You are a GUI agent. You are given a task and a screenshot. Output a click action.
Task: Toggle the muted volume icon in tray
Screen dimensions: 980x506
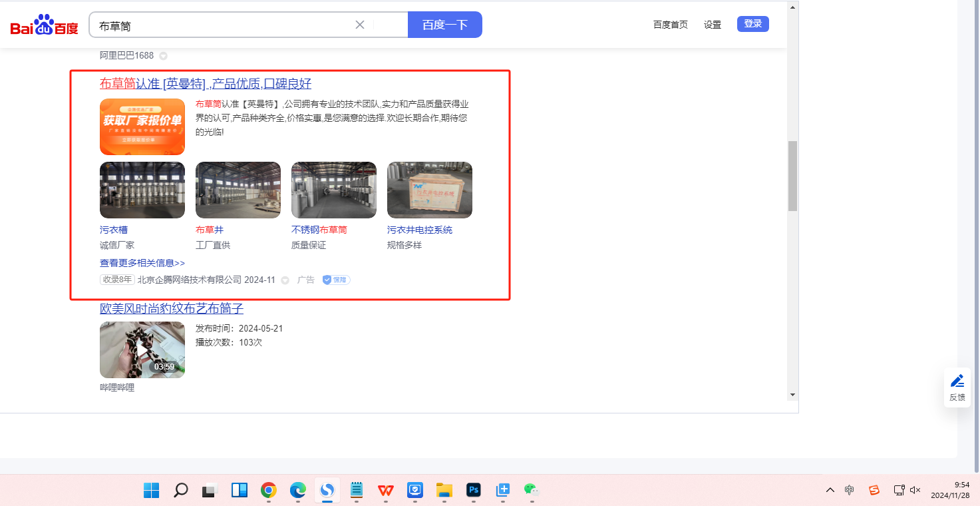[915, 490]
